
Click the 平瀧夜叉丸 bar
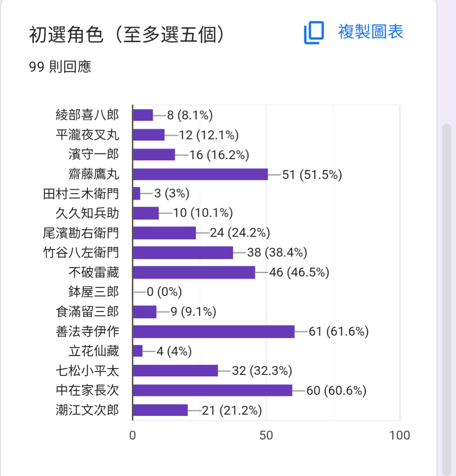tap(149, 135)
